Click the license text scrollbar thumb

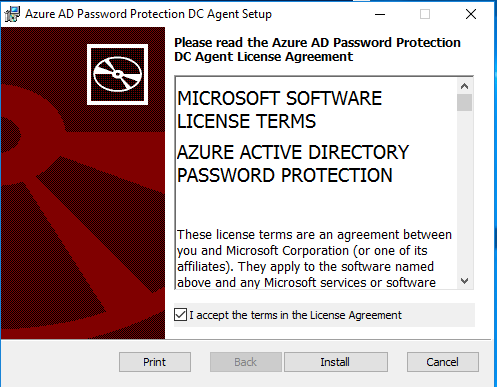pos(464,102)
